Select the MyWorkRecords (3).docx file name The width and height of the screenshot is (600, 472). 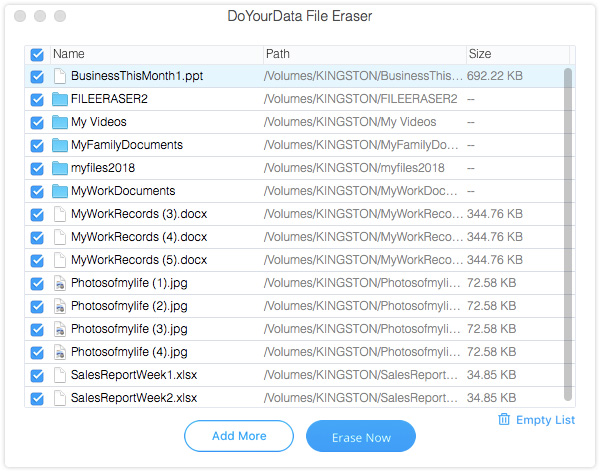coord(139,214)
